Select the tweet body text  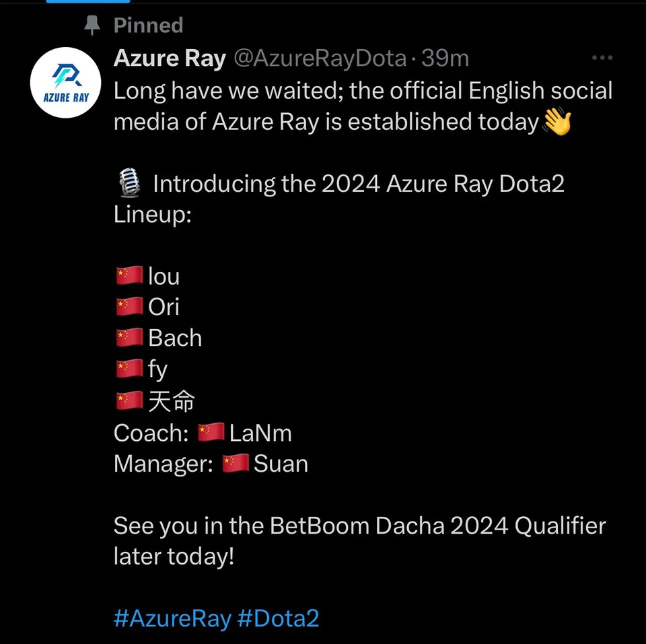pos(336,106)
